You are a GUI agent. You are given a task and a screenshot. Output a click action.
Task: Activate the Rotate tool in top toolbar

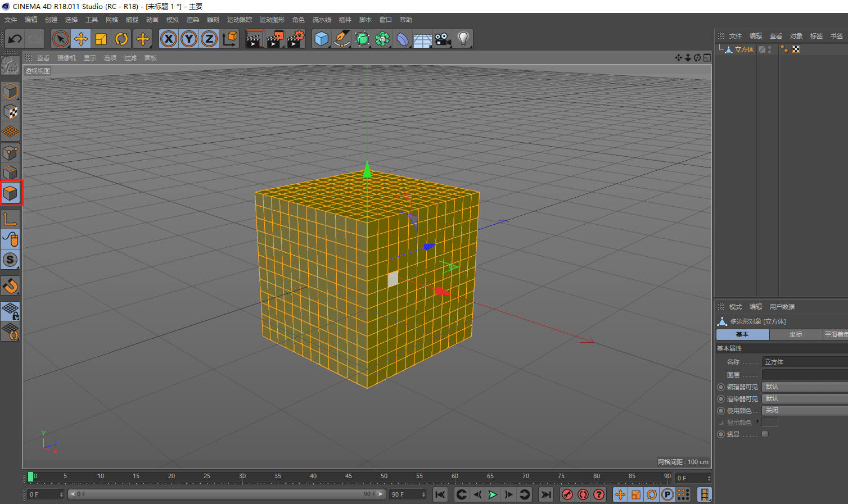[x=121, y=39]
